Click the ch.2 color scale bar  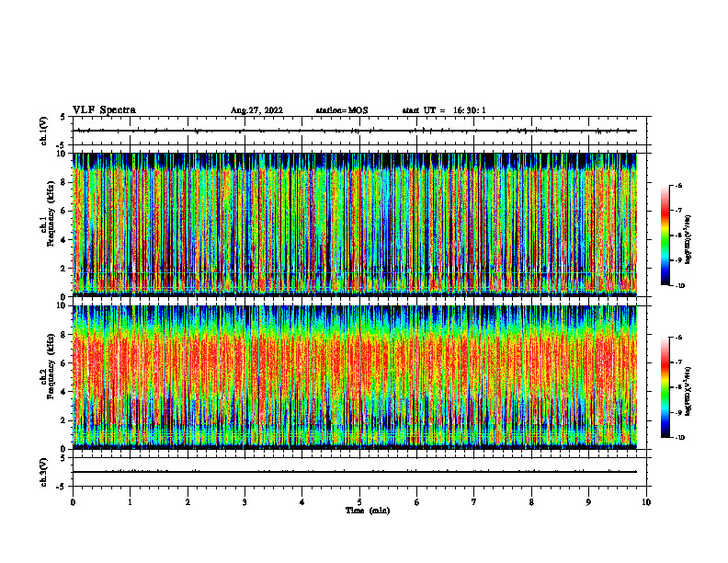665,387
